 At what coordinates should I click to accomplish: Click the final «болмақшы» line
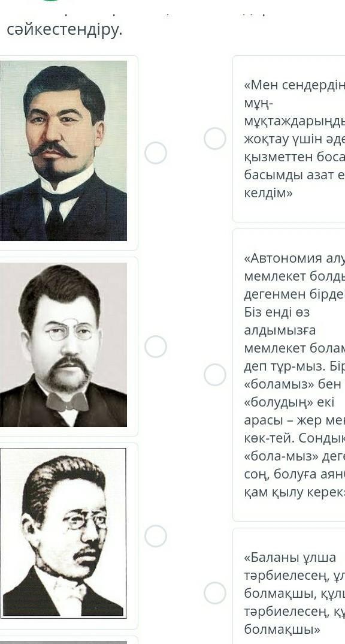pyautogui.click(x=282, y=629)
